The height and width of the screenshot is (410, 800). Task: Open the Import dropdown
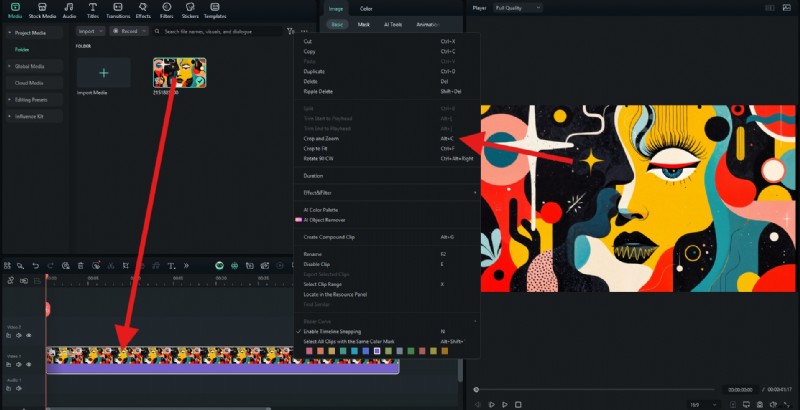[x=91, y=31]
